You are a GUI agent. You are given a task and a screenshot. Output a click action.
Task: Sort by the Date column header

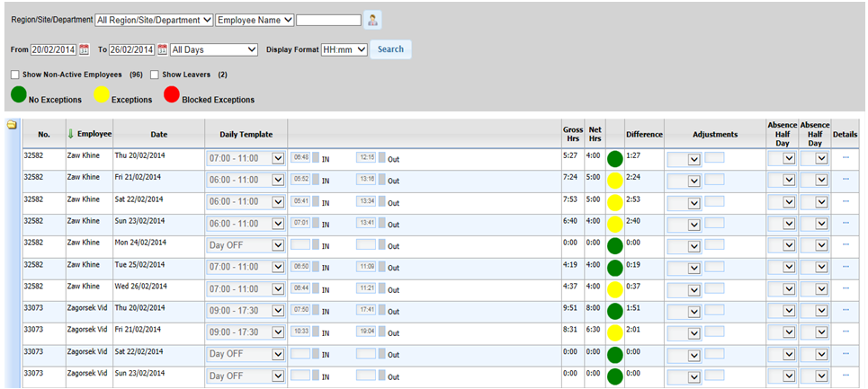[159, 134]
